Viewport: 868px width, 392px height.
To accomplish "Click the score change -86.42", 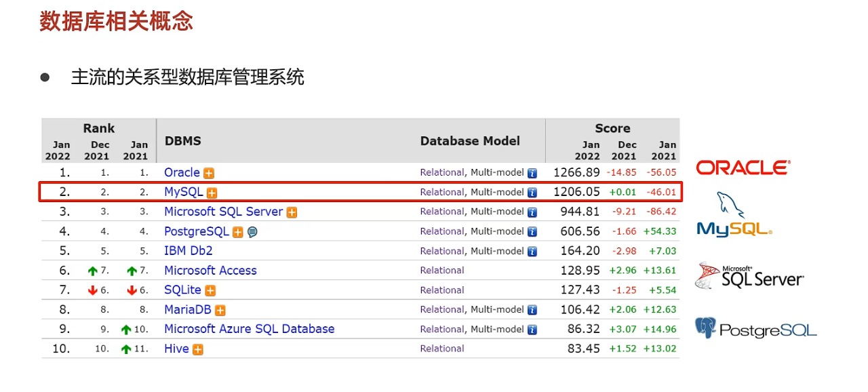I will pos(660,212).
